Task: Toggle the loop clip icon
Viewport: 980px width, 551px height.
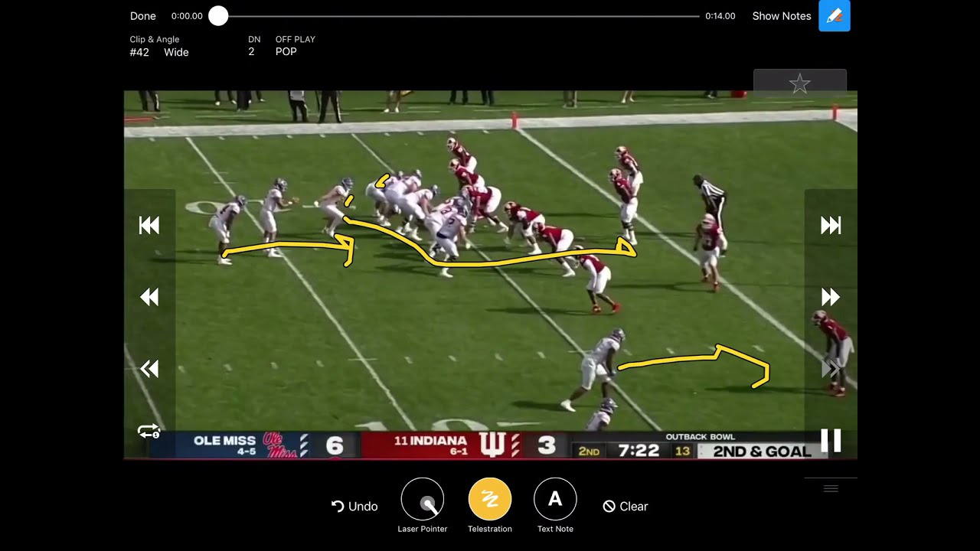Action: tap(149, 431)
